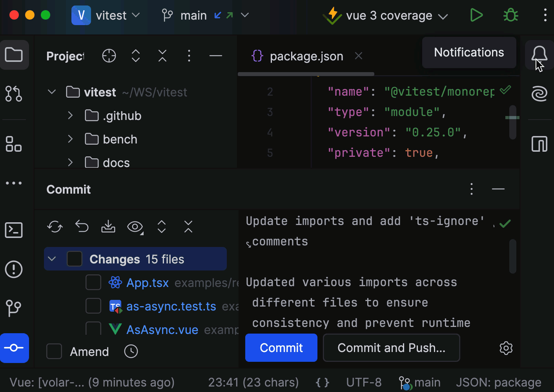This screenshot has height=392, width=554.
Task: Open the Notifications bell
Action: point(539,54)
